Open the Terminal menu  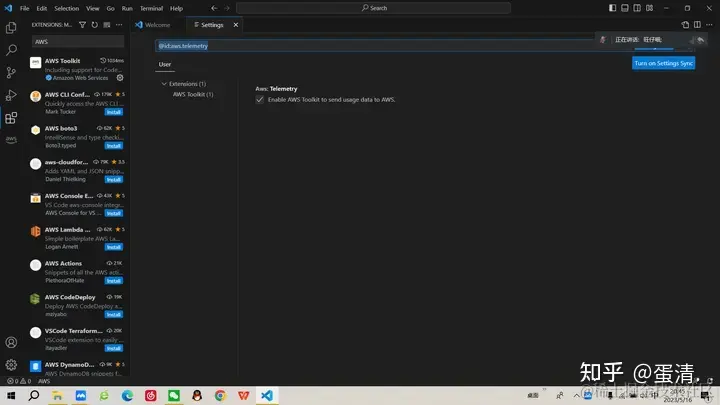(152, 8)
